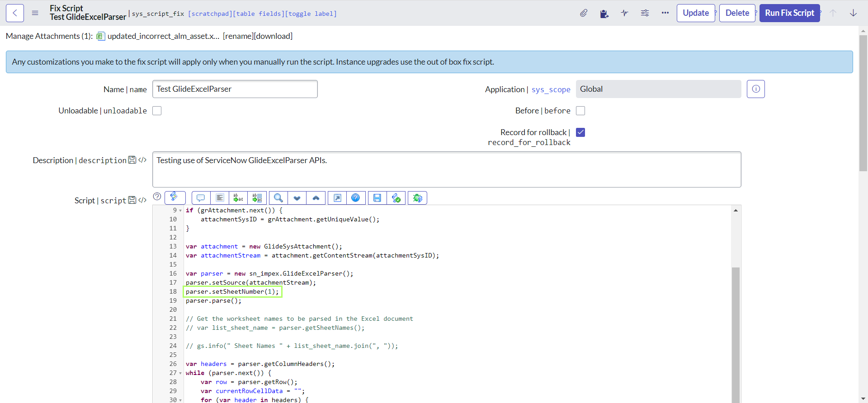Toggle the Unloadable checkbox
868x403 pixels.
[x=157, y=111]
